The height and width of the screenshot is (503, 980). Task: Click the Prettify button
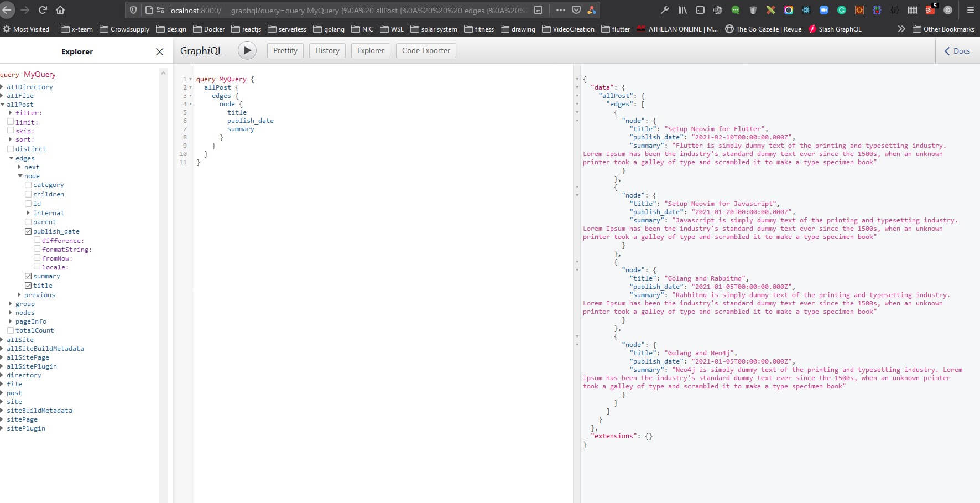point(285,50)
